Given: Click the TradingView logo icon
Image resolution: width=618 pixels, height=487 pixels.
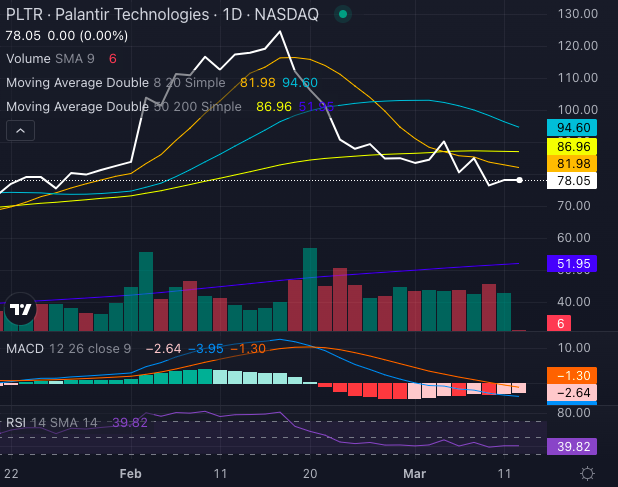Looking at the screenshot, I should click(20, 311).
